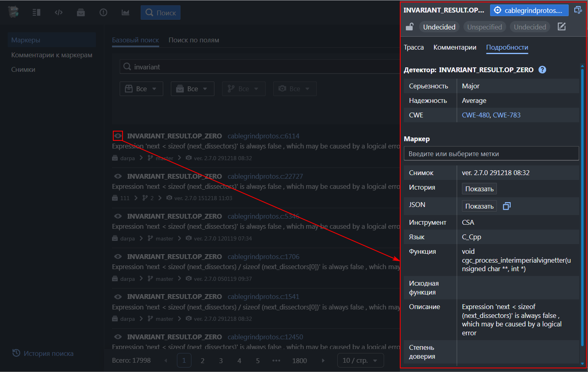Viewport: 588px width, 372px height.
Task: Expand the first Все project filter dropdown
Action: click(x=141, y=89)
